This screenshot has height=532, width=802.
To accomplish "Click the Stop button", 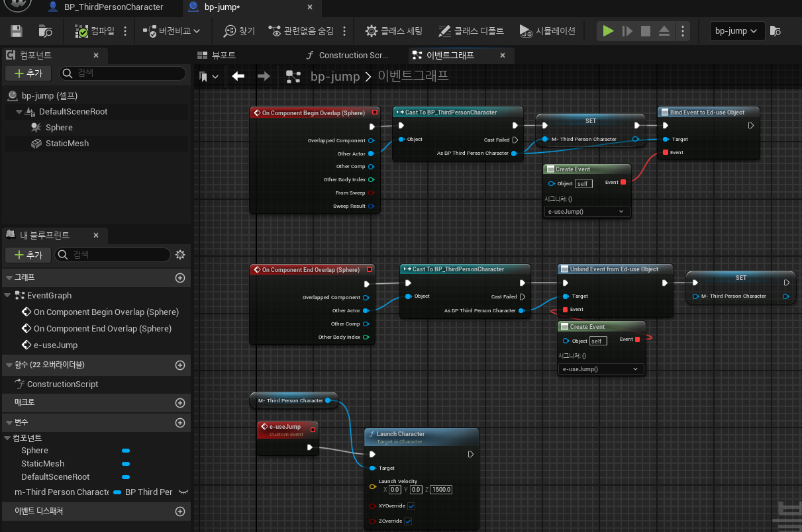I will pyautogui.click(x=646, y=31).
